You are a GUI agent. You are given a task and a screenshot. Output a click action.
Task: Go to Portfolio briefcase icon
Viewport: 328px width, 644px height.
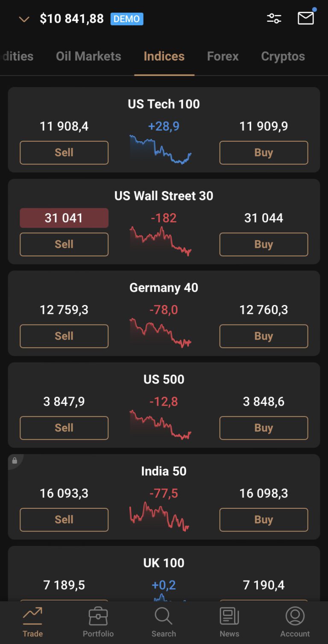(x=98, y=616)
